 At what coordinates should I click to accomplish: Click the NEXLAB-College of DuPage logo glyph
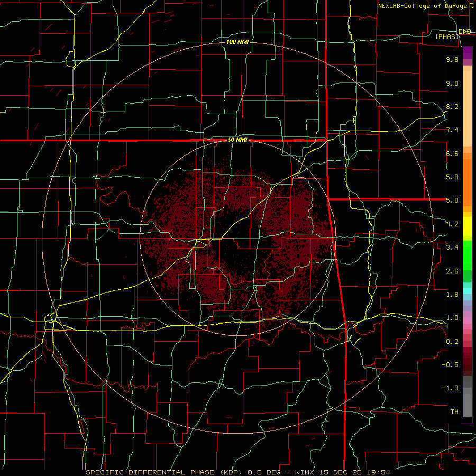[x=471, y=5]
